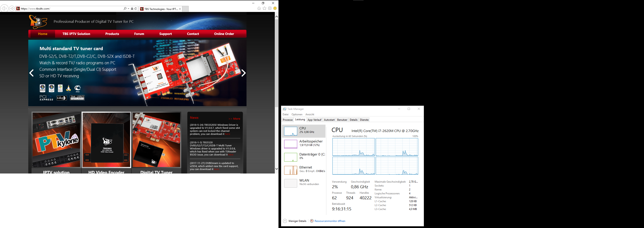Viewport: 644px width, 228px height.
Task: Click the search magnifier in address bar
Action: [x=125, y=8]
